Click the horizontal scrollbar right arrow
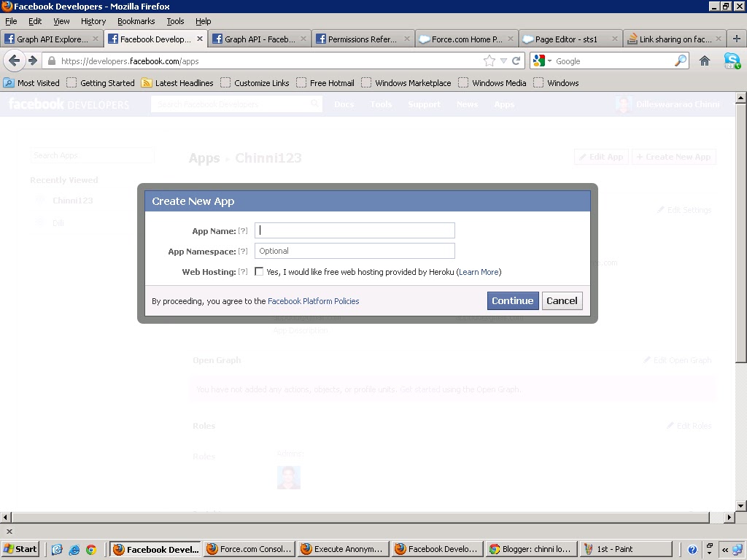Viewport: 747px width, 560px height. 729,517
